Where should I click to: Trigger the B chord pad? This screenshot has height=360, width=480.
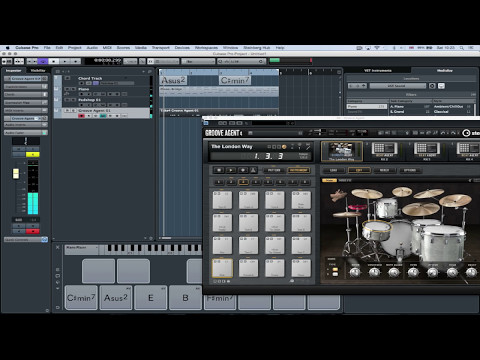click(185, 298)
